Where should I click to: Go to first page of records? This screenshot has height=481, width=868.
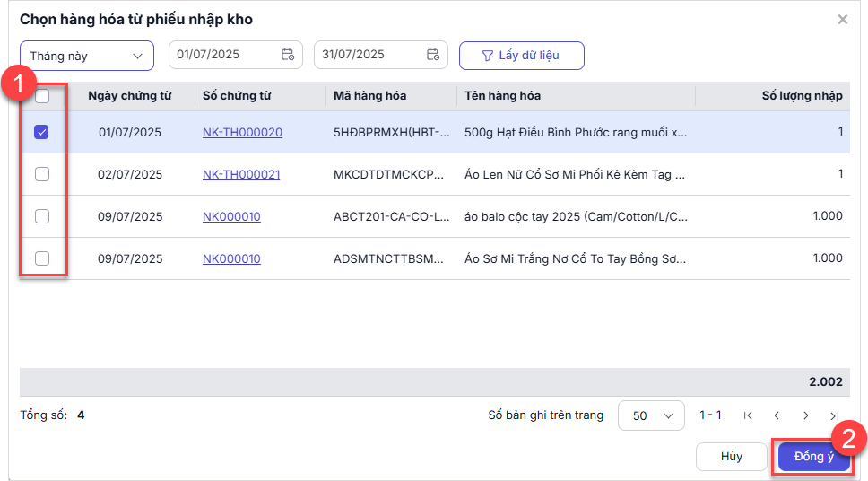coord(749,415)
